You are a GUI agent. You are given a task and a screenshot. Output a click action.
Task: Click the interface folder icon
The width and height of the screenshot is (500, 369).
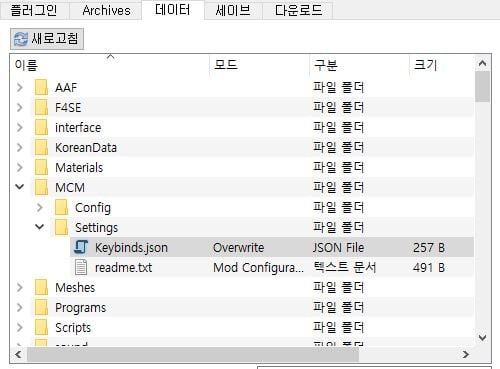click(x=41, y=128)
